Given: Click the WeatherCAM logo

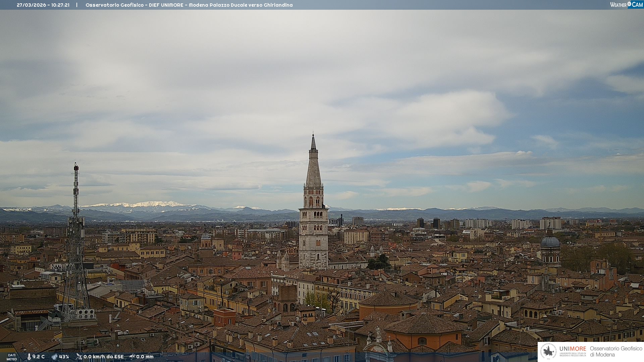Looking at the screenshot, I should [626, 5].
